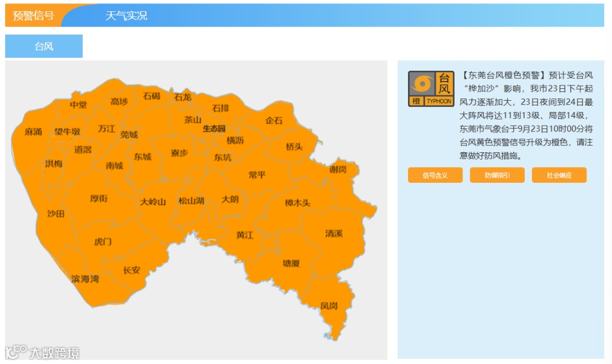Select 万江 district on the map

(x=107, y=129)
